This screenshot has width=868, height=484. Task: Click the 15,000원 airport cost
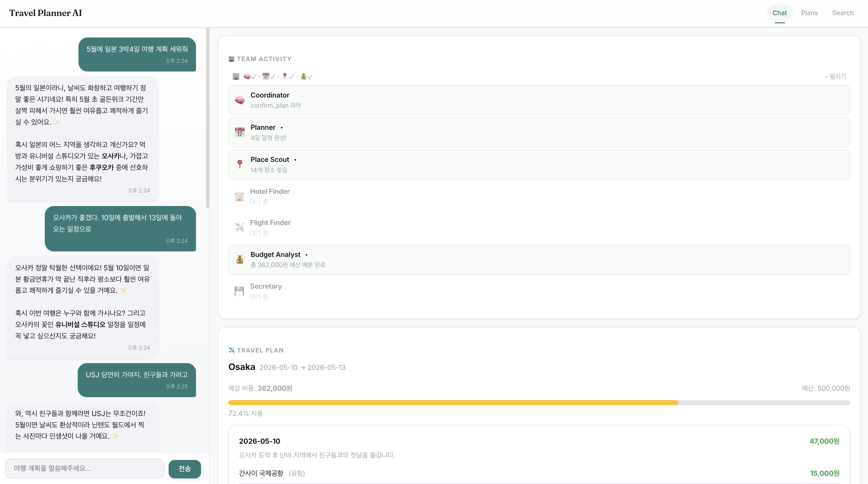point(824,474)
